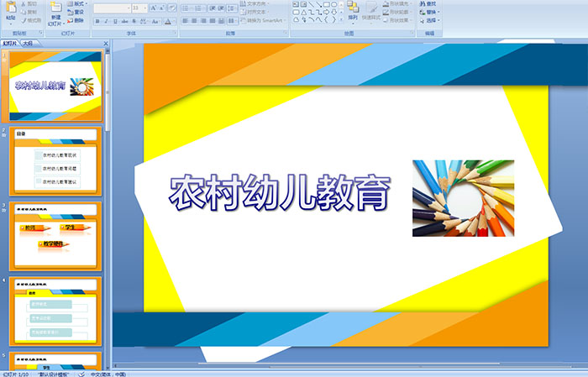Click the Paste clipboard icon
This screenshot has width=588, height=377.
point(11,8)
